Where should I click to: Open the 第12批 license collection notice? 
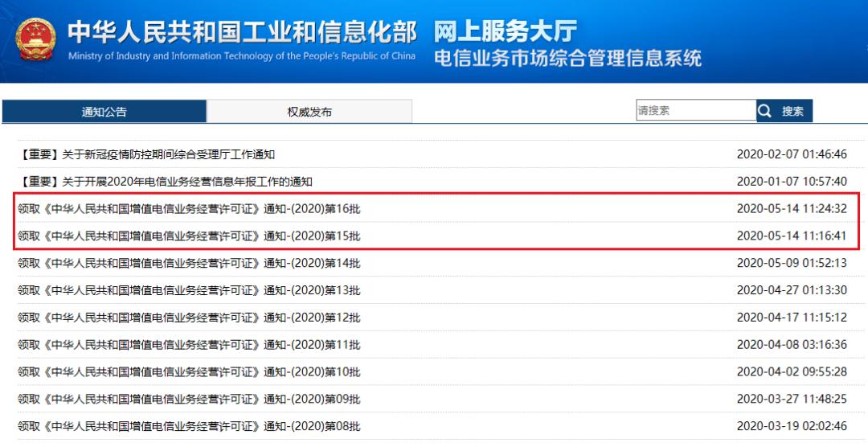tap(189, 317)
